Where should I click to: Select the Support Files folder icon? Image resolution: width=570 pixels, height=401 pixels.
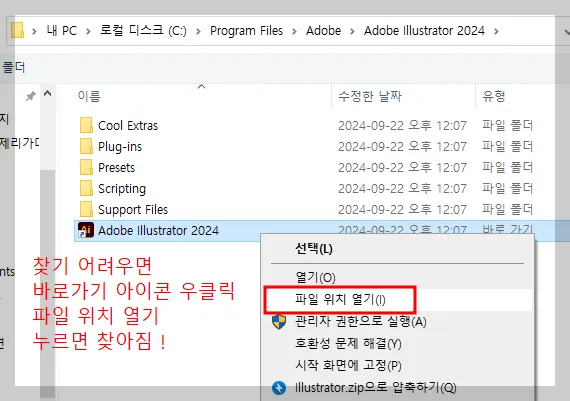86,209
